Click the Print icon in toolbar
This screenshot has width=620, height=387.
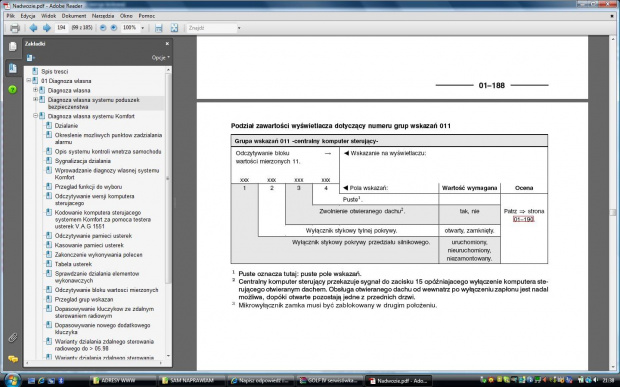pos(15,28)
